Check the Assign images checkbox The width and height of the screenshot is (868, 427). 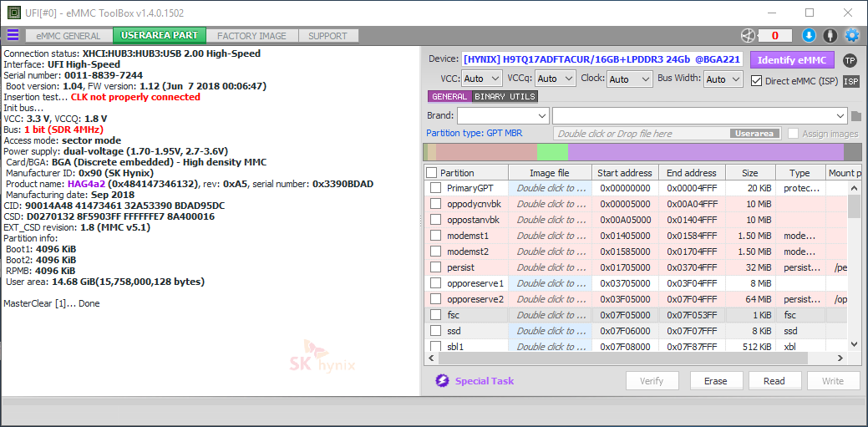(x=794, y=134)
